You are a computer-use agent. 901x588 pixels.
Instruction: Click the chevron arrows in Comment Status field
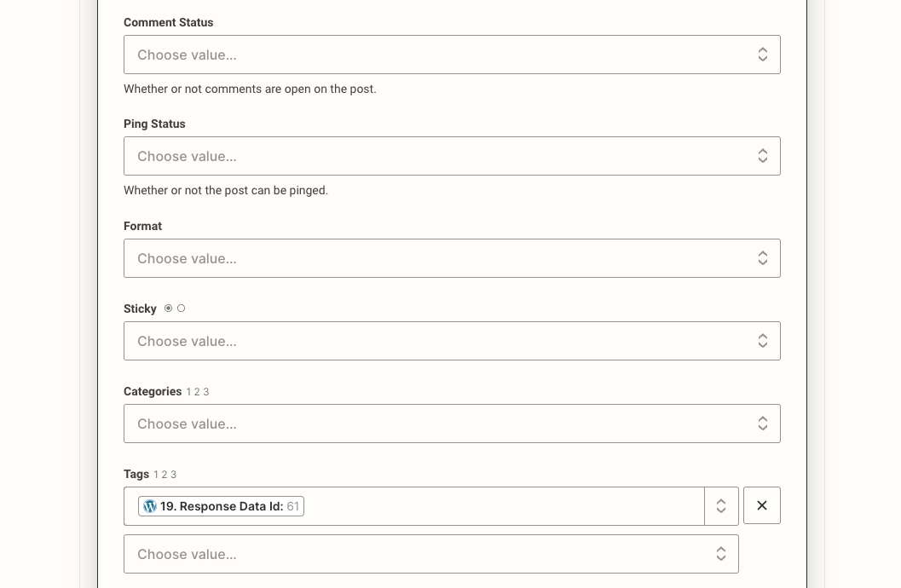click(763, 55)
